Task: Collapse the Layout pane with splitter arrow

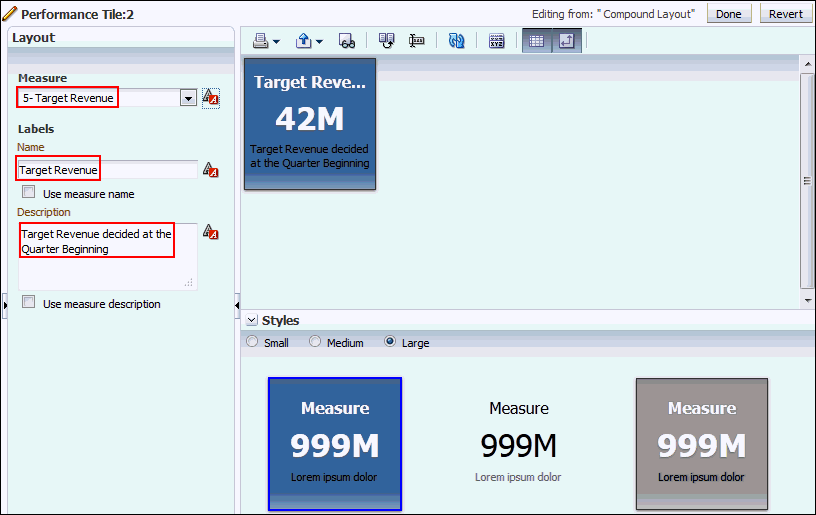Action: [x=237, y=305]
